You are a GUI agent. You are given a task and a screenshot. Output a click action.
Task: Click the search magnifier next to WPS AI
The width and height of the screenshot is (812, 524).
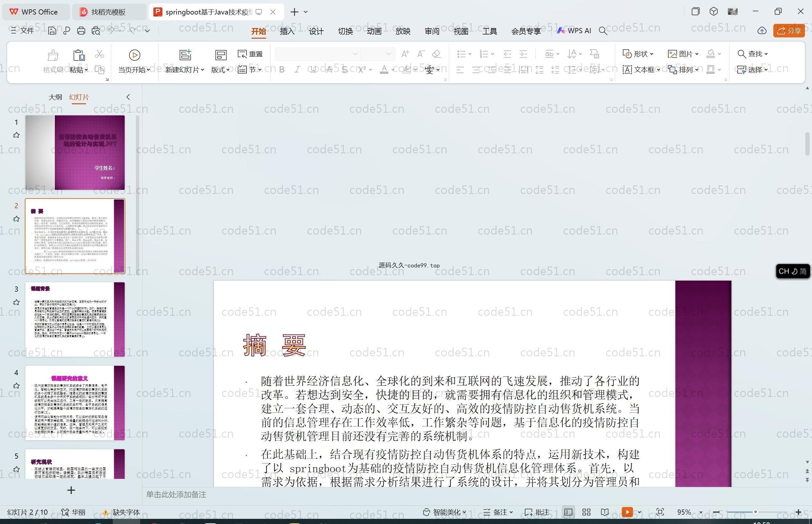pyautogui.click(x=603, y=31)
